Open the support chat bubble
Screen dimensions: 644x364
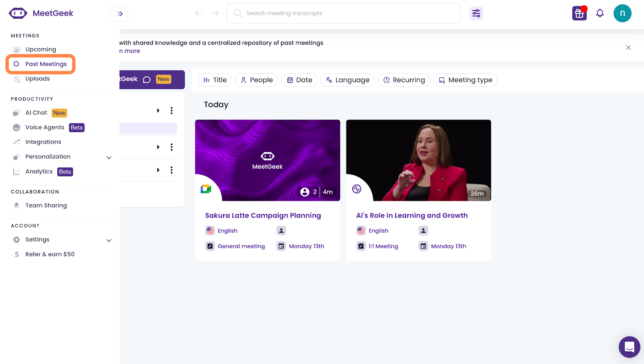tap(629, 347)
